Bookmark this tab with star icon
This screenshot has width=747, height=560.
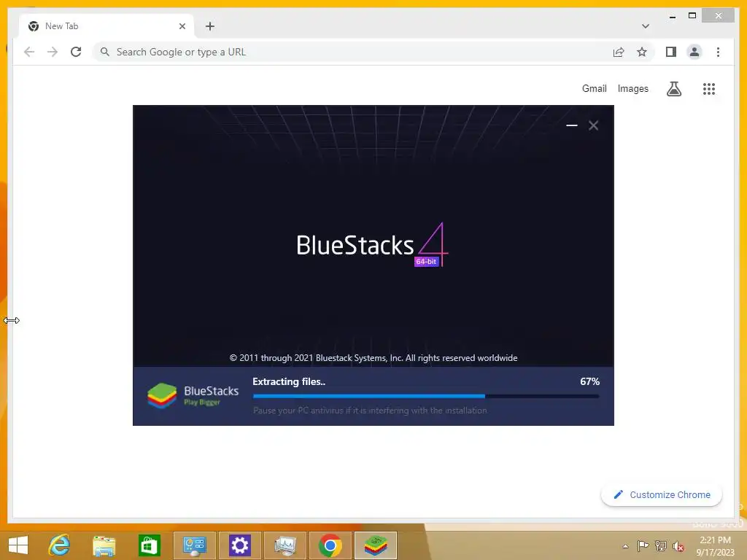click(642, 52)
